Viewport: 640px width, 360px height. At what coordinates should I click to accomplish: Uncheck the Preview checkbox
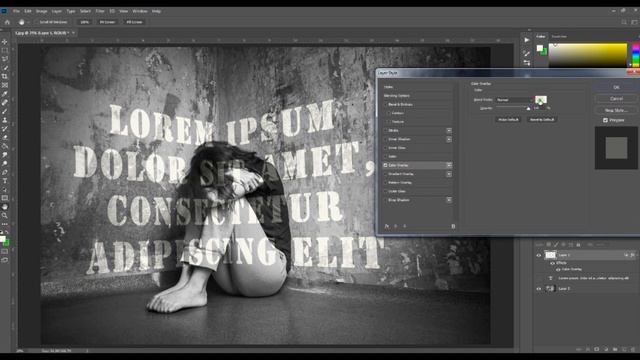coord(605,120)
